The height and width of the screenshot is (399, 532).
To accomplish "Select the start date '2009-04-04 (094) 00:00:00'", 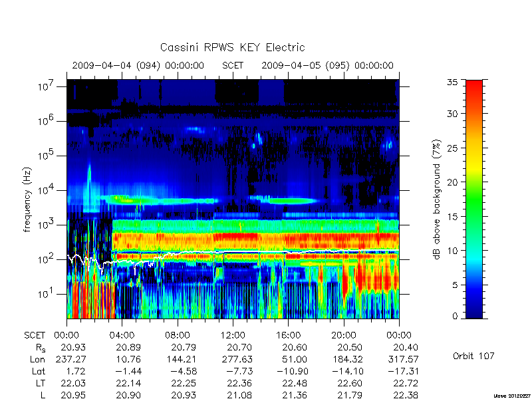I will [x=138, y=65].
